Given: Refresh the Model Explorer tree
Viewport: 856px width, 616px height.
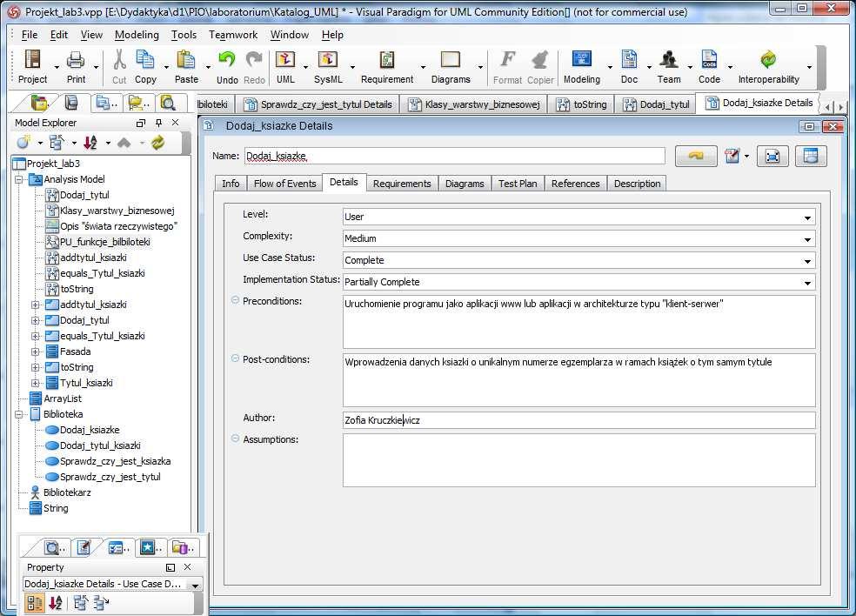Looking at the screenshot, I should click(157, 143).
